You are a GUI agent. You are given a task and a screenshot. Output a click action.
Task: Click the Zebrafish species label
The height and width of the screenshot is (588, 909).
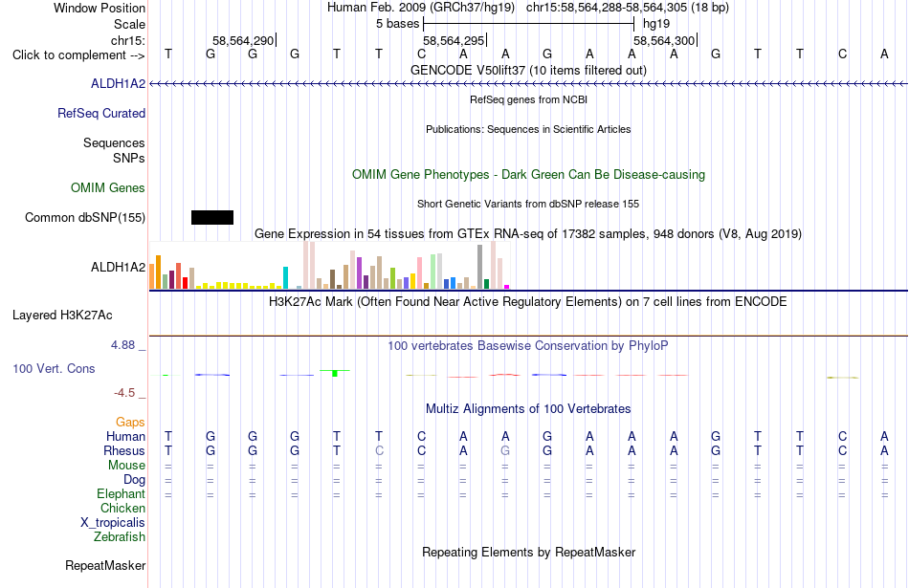pyautogui.click(x=120, y=537)
